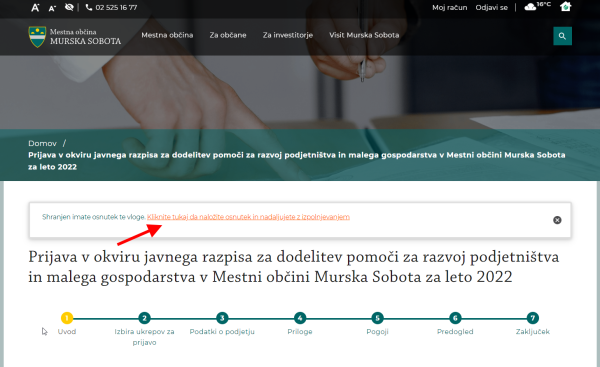Click the Zaključek step label
Viewport: 600px width, 367px height.
[x=533, y=332]
